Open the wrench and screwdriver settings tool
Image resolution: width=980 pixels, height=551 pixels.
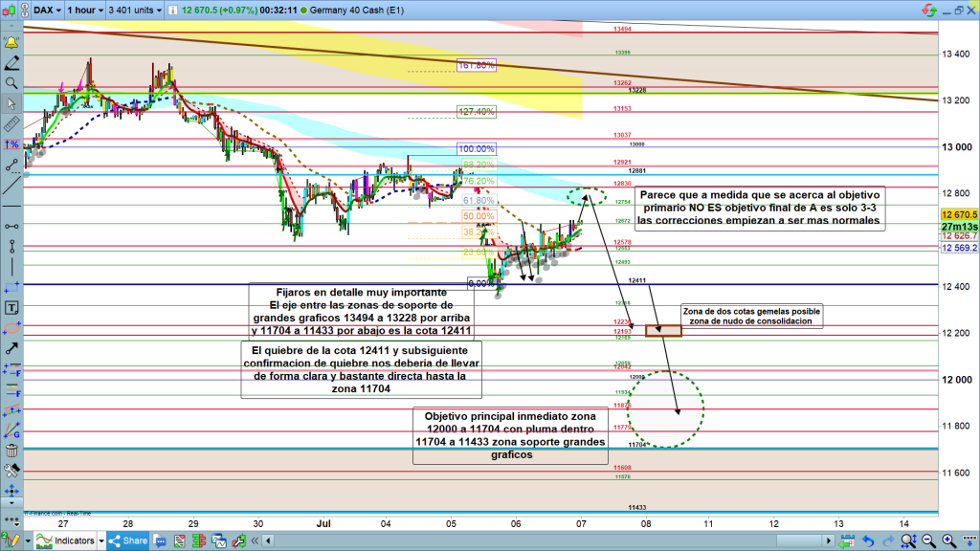12,471
